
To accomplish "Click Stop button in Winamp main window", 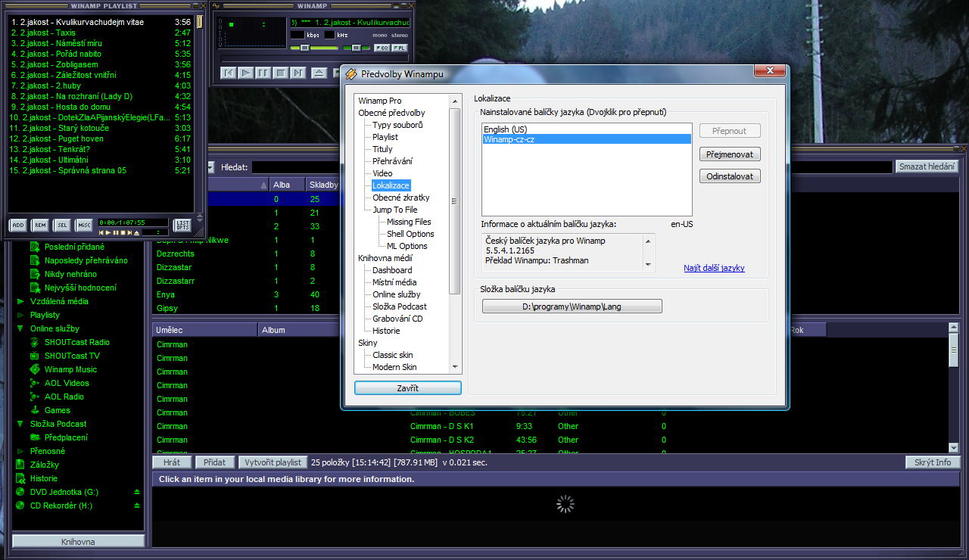I will point(280,73).
